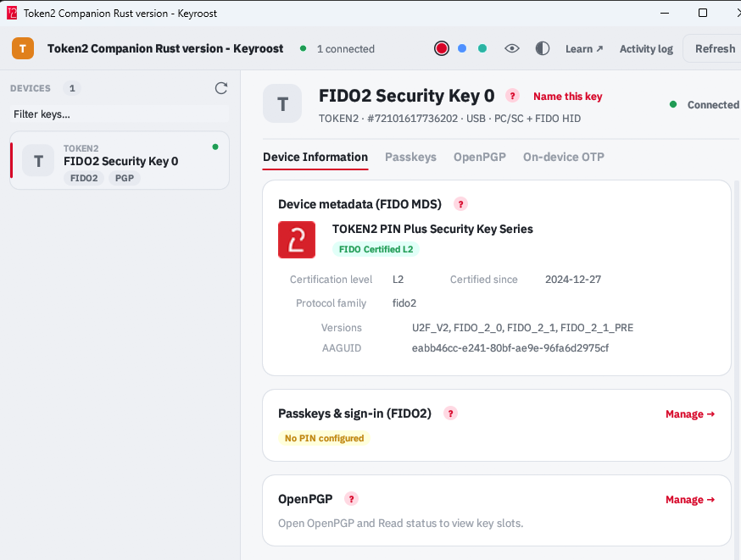Click the FIDO2 tag on device card

pyautogui.click(x=84, y=178)
